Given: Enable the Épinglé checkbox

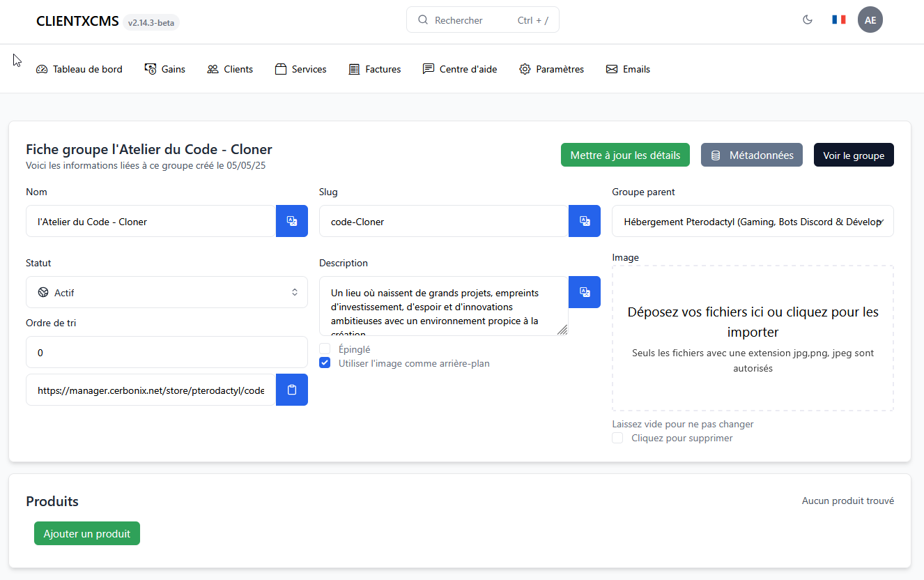Looking at the screenshot, I should (x=325, y=349).
